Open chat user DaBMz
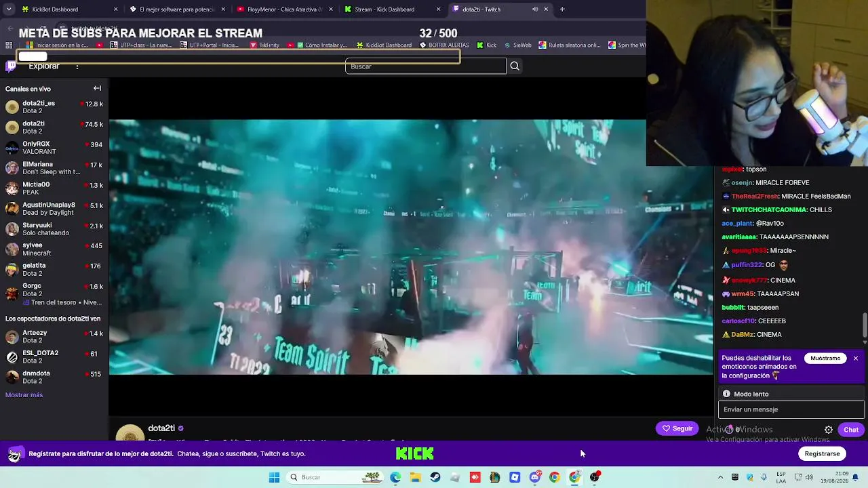 tap(742, 335)
